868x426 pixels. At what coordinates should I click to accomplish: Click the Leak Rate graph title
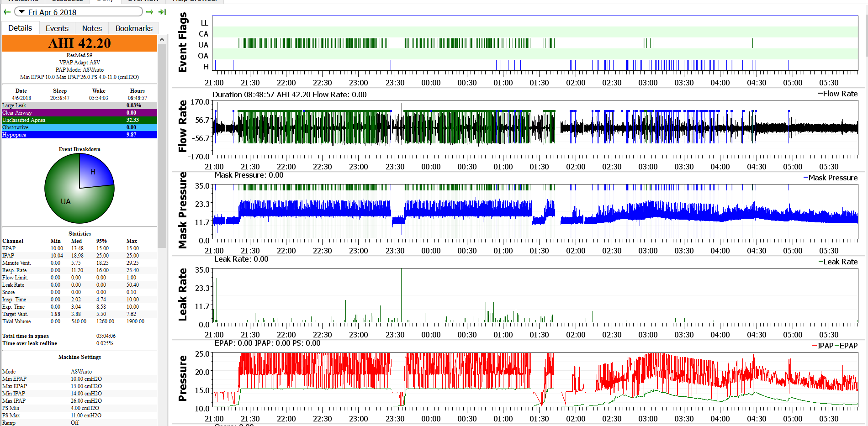[x=183, y=295]
